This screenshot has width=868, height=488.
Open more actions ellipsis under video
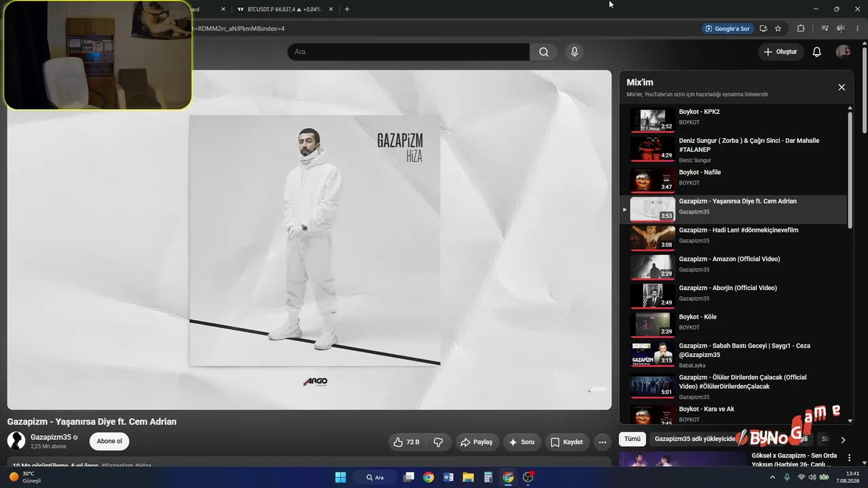coord(602,442)
